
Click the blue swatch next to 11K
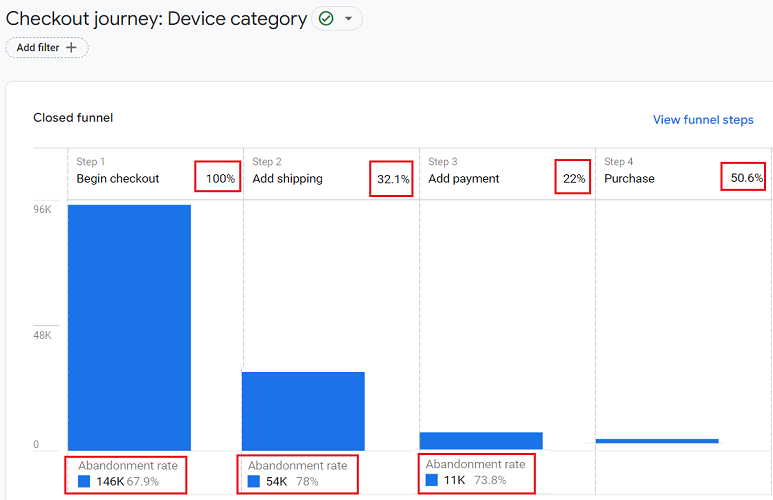(x=432, y=480)
